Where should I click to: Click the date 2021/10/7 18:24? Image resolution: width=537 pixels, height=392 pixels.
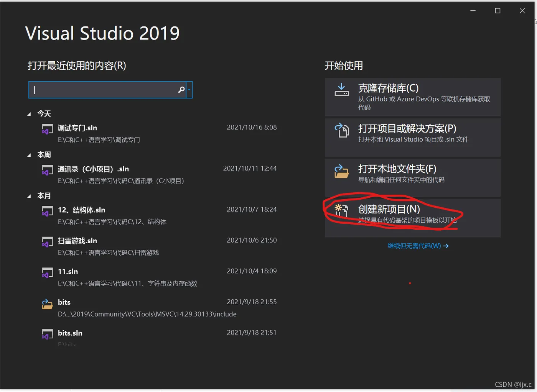tap(252, 209)
